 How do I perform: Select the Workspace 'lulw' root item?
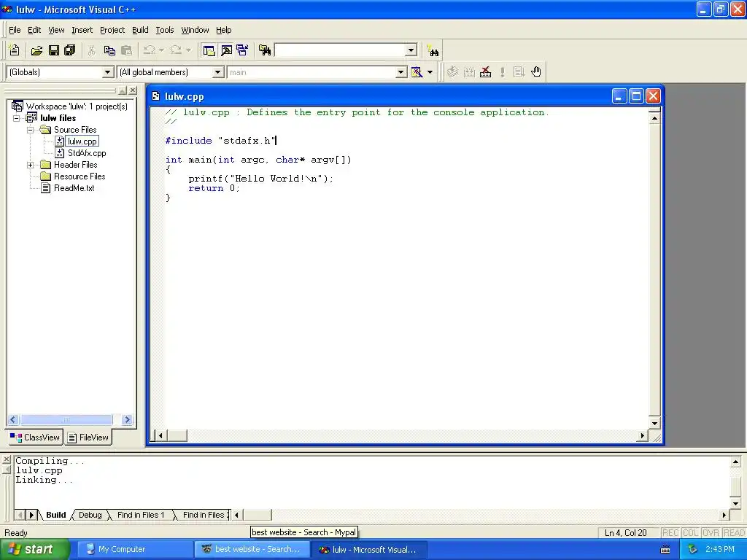77,106
